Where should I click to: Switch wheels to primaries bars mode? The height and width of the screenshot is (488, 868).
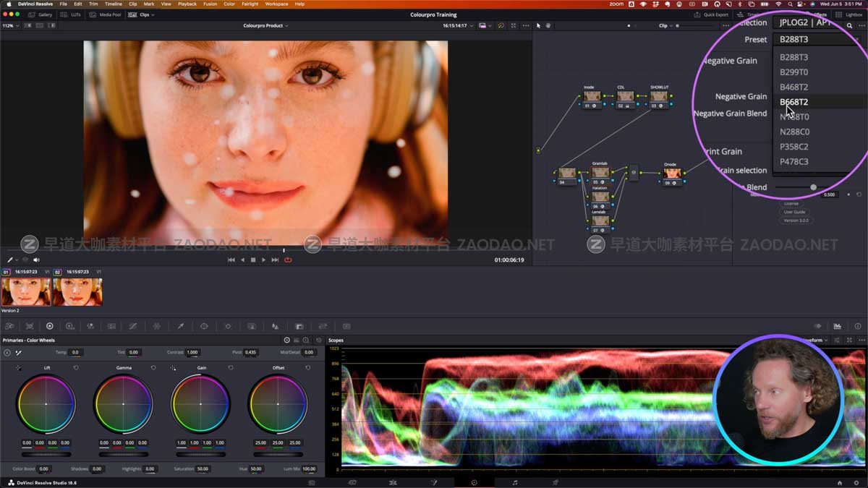(x=297, y=340)
